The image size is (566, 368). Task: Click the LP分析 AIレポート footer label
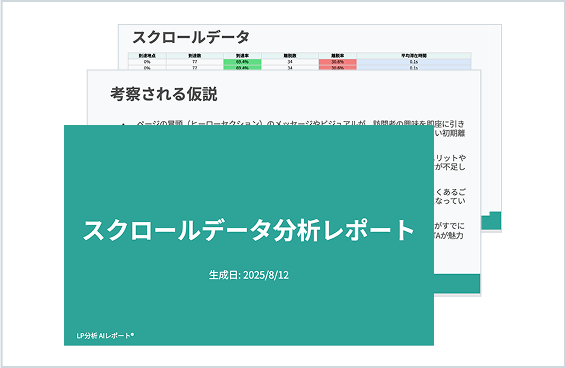pos(105,335)
